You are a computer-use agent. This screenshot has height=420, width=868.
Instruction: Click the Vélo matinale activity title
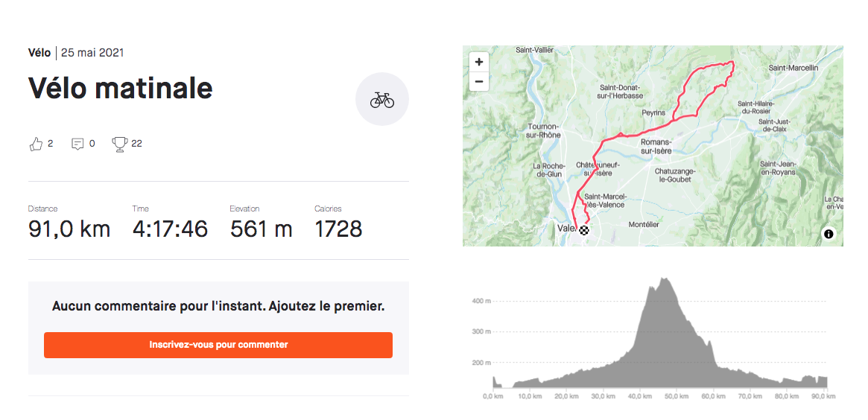tap(121, 88)
